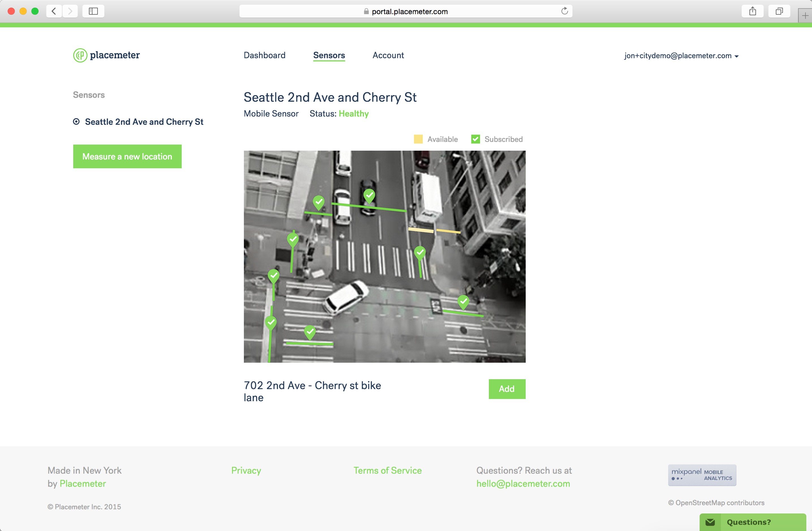
Task: Open the Dashboard tab
Action: click(264, 55)
